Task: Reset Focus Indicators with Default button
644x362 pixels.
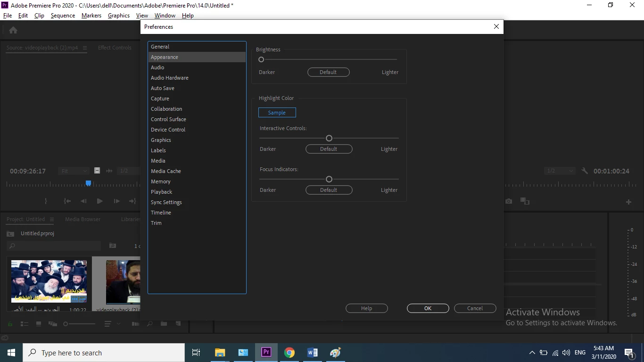Action: (329, 190)
